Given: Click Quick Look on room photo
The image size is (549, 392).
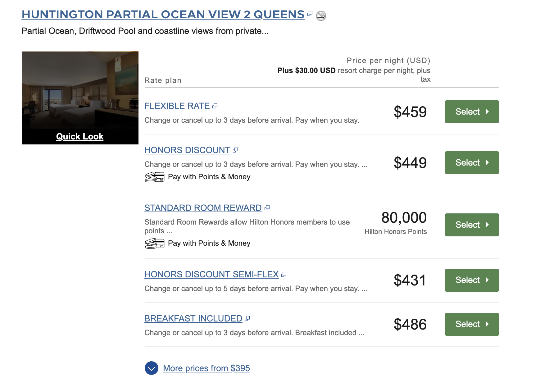Looking at the screenshot, I should click(x=80, y=136).
